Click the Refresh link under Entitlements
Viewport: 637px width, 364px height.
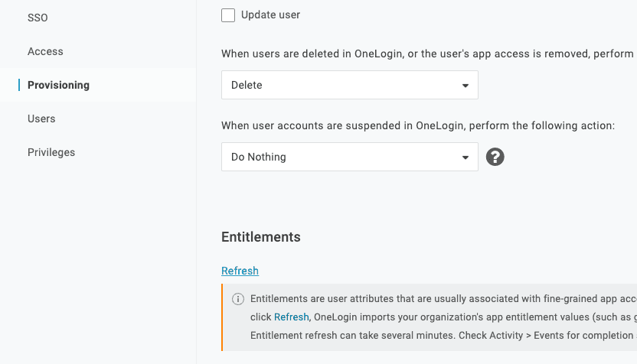point(240,271)
